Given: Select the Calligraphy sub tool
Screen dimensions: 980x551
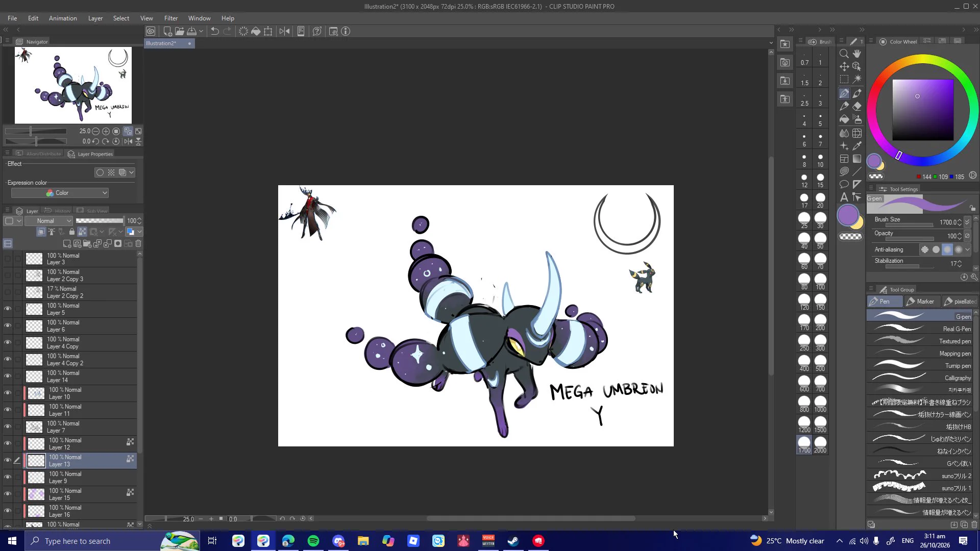Looking at the screenshot, I should [x=919, y=378].
